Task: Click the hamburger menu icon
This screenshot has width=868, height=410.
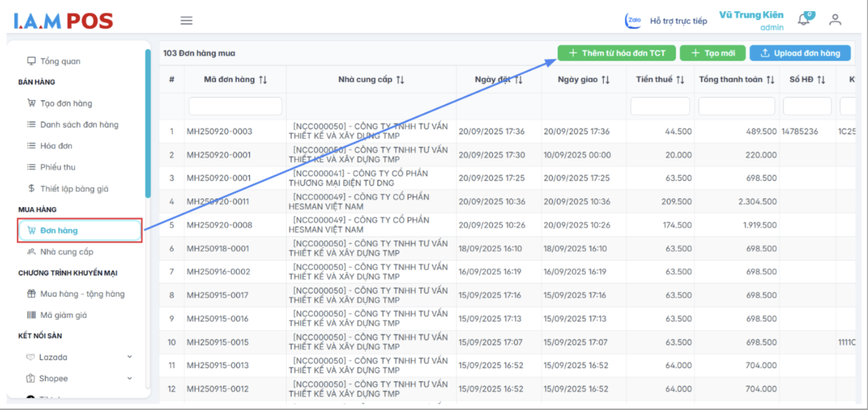Action: click(186, 20)
